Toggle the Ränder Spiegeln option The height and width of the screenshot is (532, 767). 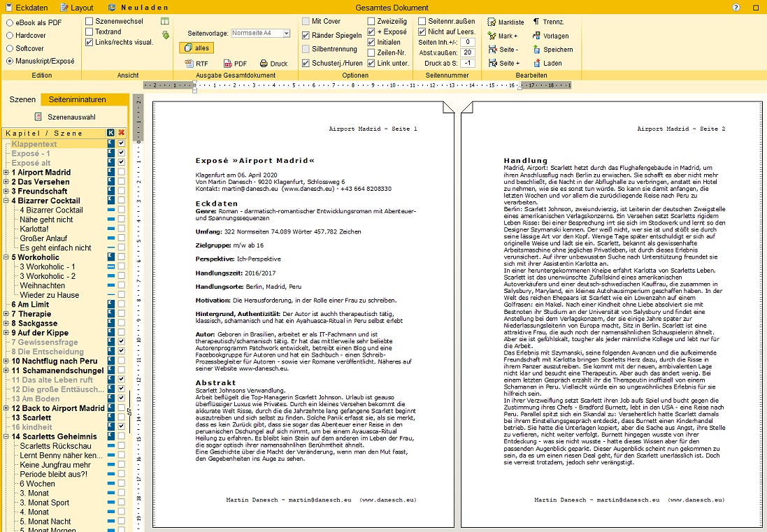(x=306, y=35)
